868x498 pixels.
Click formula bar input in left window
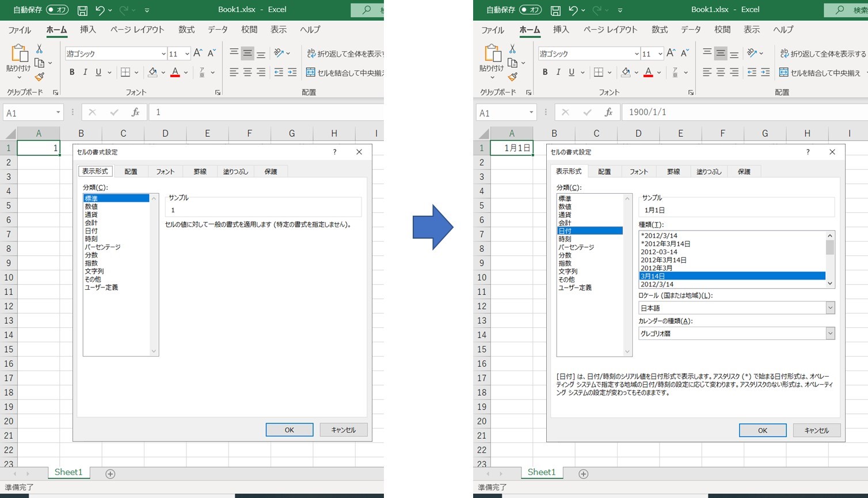267,112
